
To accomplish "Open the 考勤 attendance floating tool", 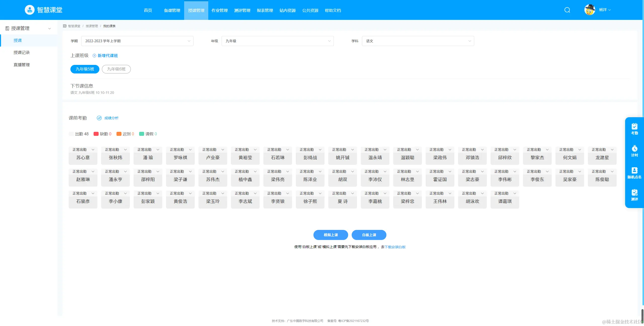I will click(634, 129).
